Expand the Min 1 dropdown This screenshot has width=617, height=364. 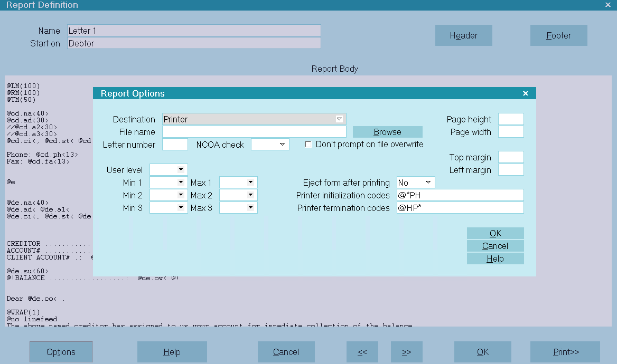click(x=181, y=183)
